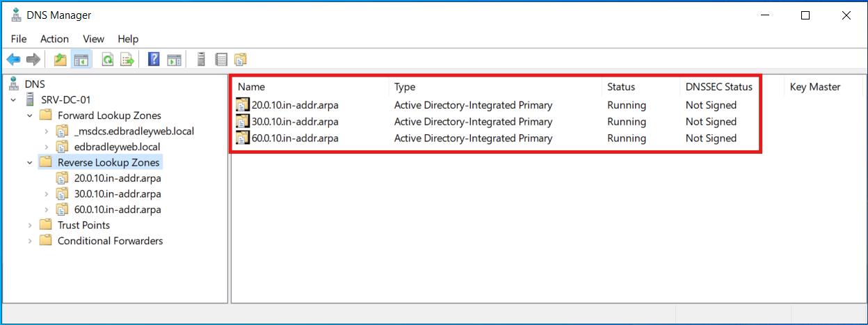Viewport: 868px width, 325px height.
Task: Open the Help menu
Action: pos(128,39)
